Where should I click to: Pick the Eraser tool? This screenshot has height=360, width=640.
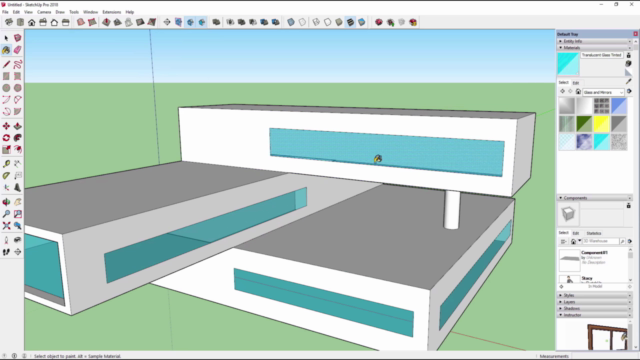click(18, 50)
